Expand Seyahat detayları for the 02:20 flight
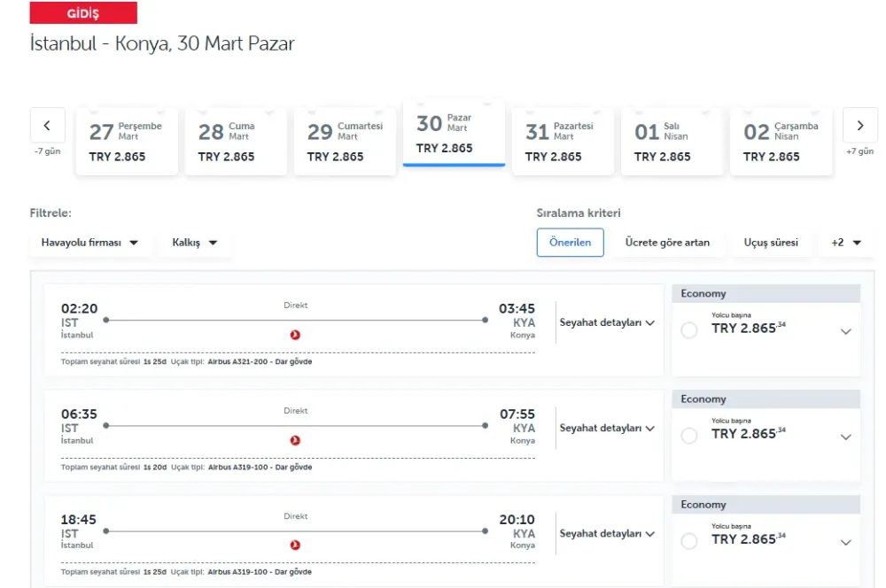This screenshot has height=588, width=886. pyautogui.click(x=607, y=323)
